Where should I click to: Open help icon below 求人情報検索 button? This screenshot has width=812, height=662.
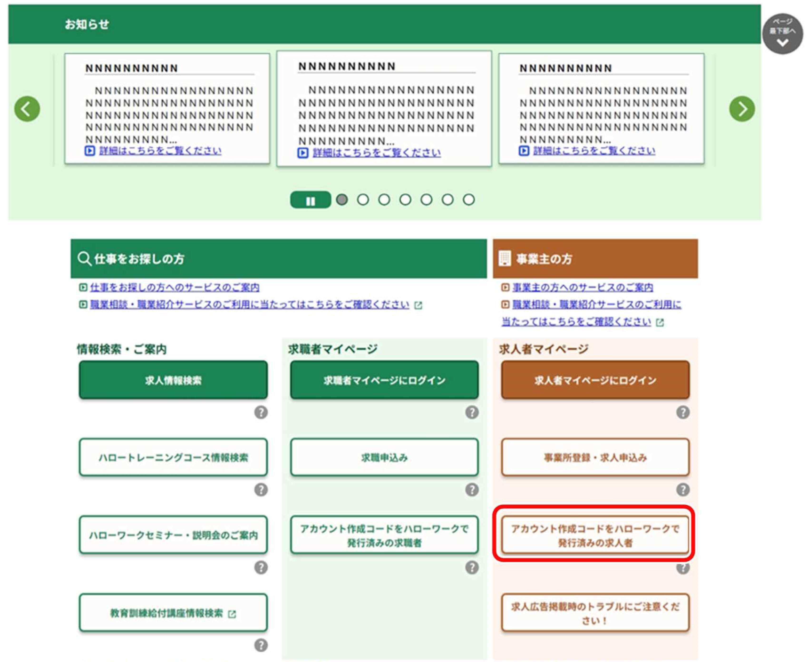tap(261, 412)
